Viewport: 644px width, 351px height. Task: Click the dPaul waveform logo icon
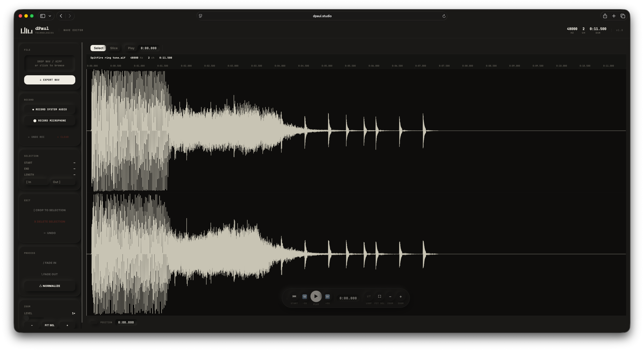(x=27, y=30)
